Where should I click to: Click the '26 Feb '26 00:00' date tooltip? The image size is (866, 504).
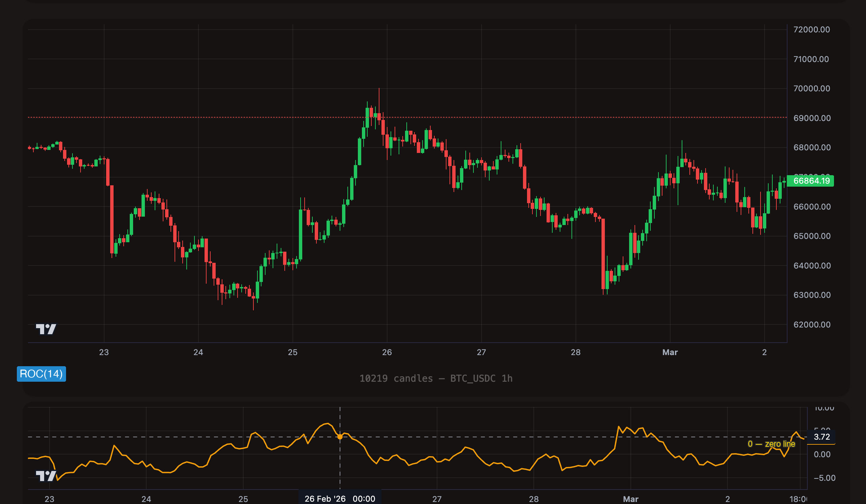point(340,499)
